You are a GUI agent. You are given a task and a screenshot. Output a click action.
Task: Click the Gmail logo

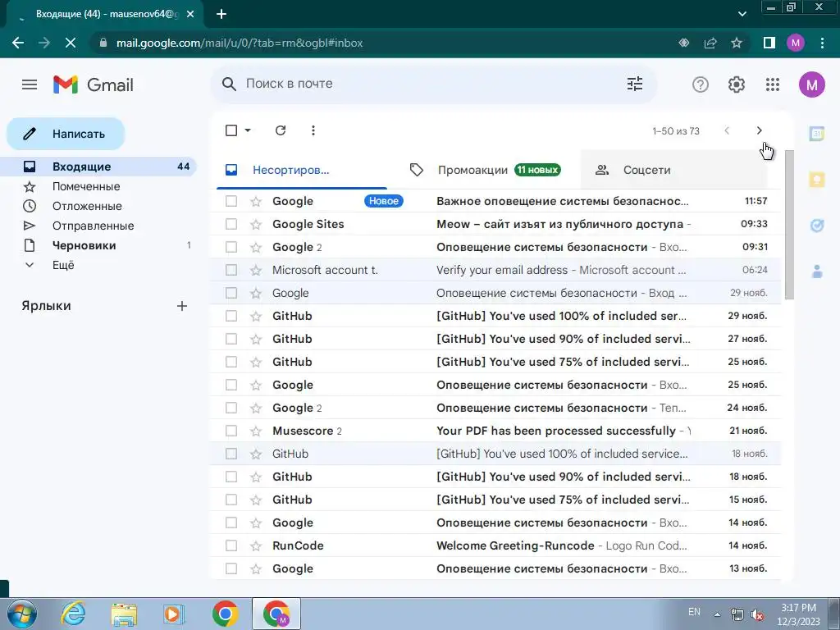pos(94,84)
